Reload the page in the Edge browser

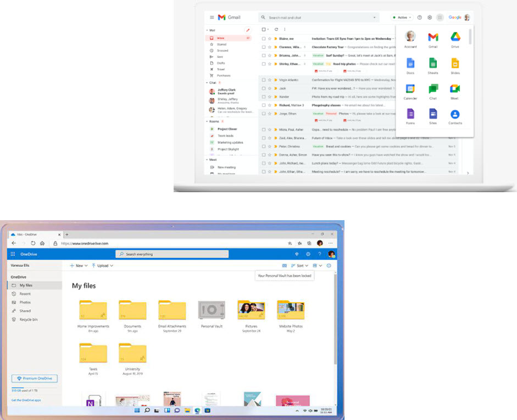33,243
